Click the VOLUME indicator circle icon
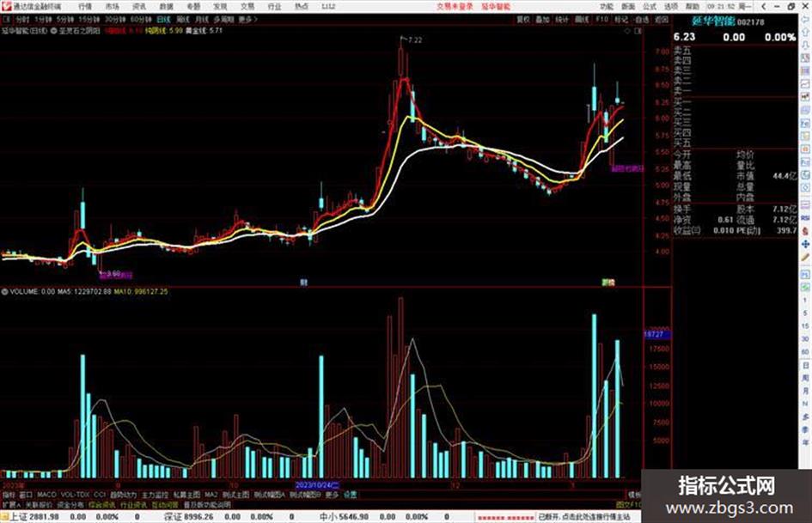This screenshot has width=812, height=523. [4, 292]
